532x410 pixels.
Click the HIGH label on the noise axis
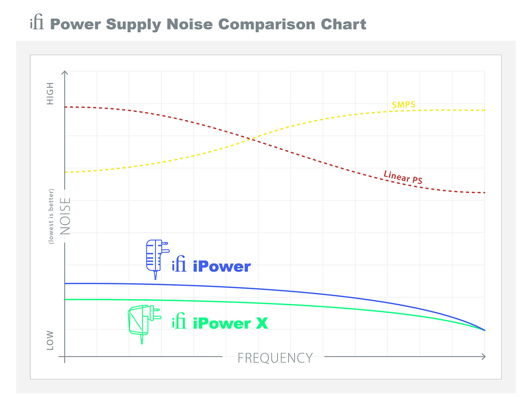pyautogui.click(x=50, y=94)
